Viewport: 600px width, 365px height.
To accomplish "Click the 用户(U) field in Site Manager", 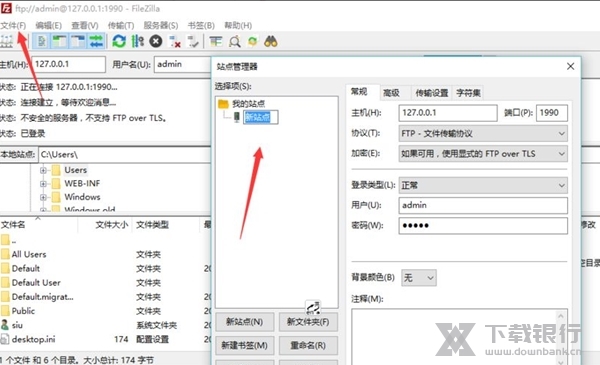I will [x=483, y=205].
